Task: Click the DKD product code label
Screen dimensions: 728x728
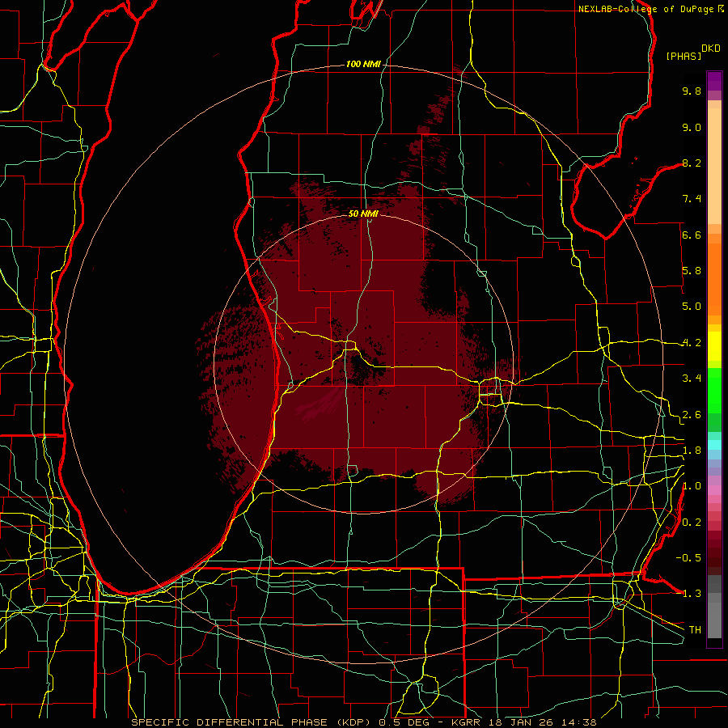Action: 710,49
